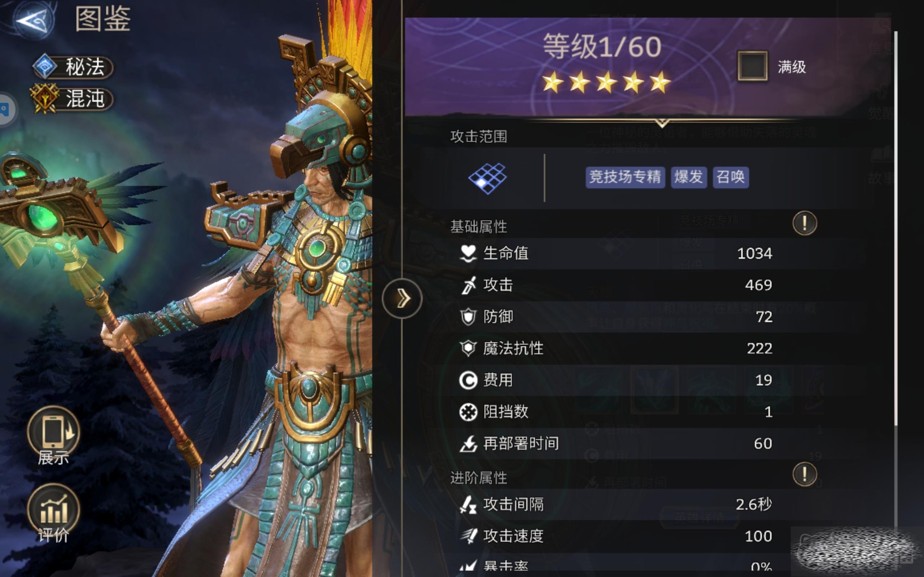Click the five-star rarity row
The height and width of the screenshot is (577, 924).
[606, 82]
